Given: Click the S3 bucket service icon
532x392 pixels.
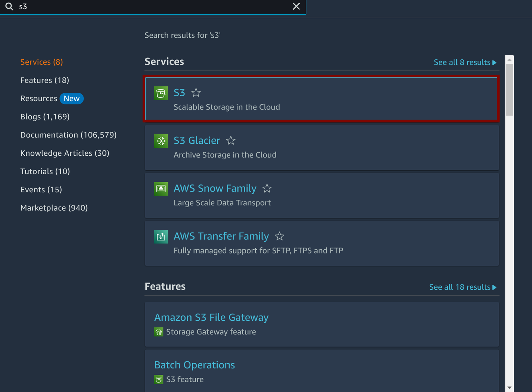Looking at the screenshot, I should [161, 93].
